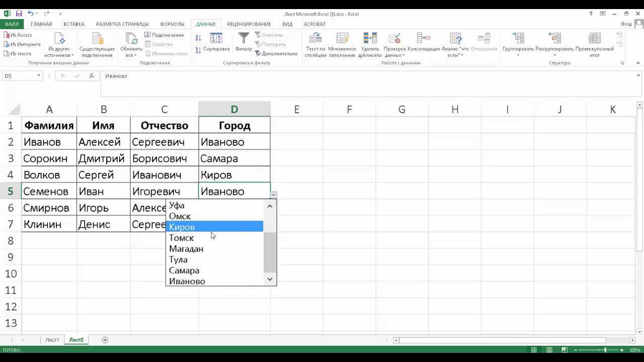Open Проверка данных validation dropdown
This screenshot has height=362, width=644.
pyautogui.click(x=394, y=45)
